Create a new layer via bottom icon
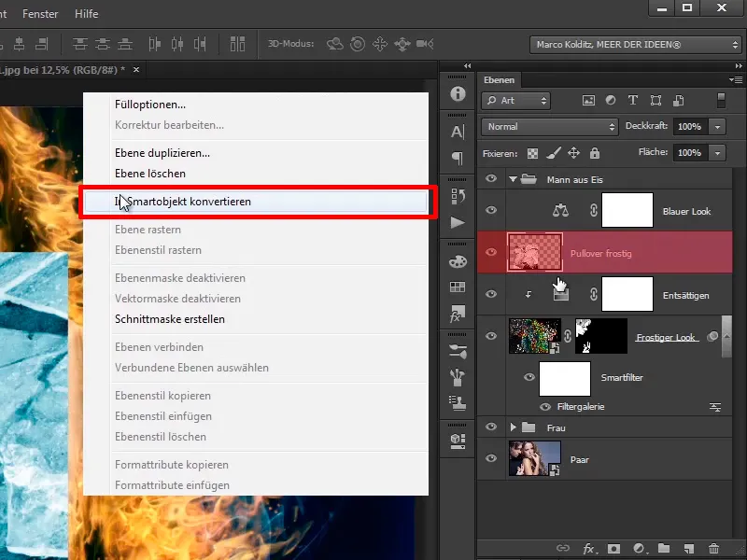 tap(689, 549)
